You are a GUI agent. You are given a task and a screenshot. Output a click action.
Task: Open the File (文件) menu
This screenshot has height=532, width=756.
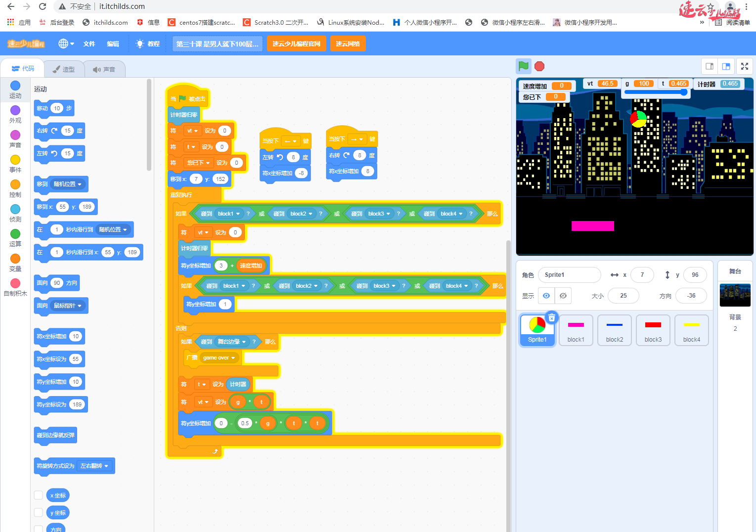89,44
